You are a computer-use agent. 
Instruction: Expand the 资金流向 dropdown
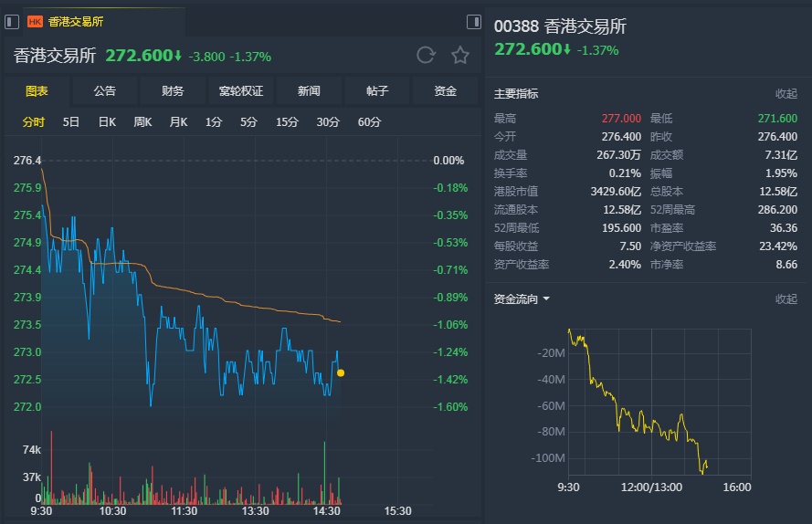pyautogui.click(x=546, y=299)
